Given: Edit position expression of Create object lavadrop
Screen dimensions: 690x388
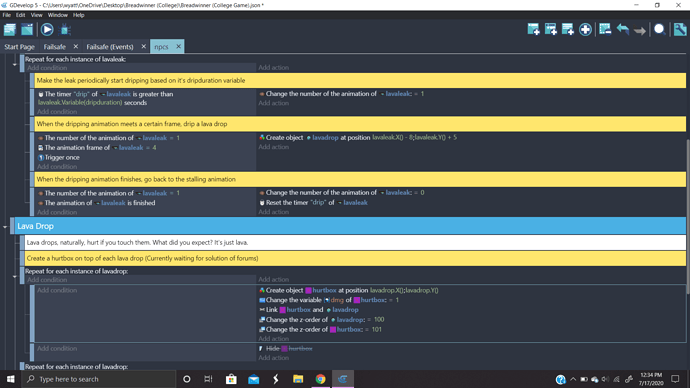Looking at the screenshot, I should [x=414, y=137].
